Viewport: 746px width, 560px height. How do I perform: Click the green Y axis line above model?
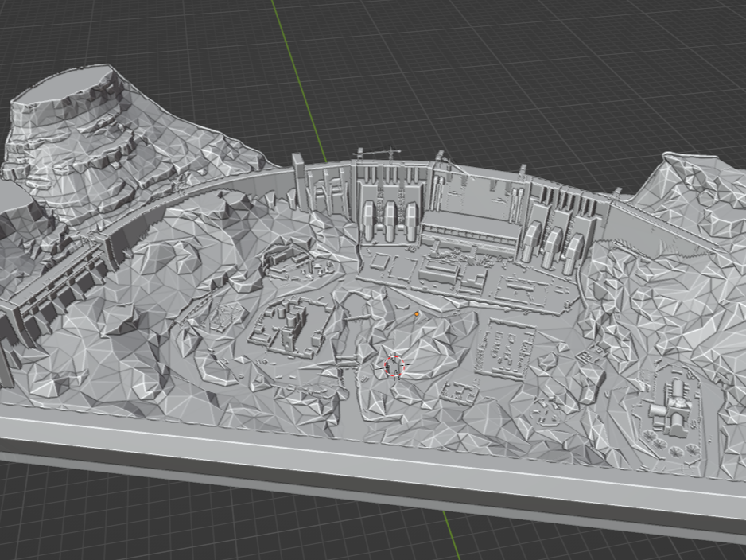299,76
